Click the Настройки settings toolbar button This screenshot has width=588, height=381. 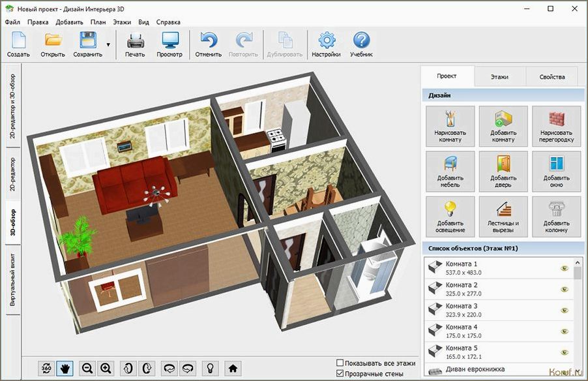[326, 44]
